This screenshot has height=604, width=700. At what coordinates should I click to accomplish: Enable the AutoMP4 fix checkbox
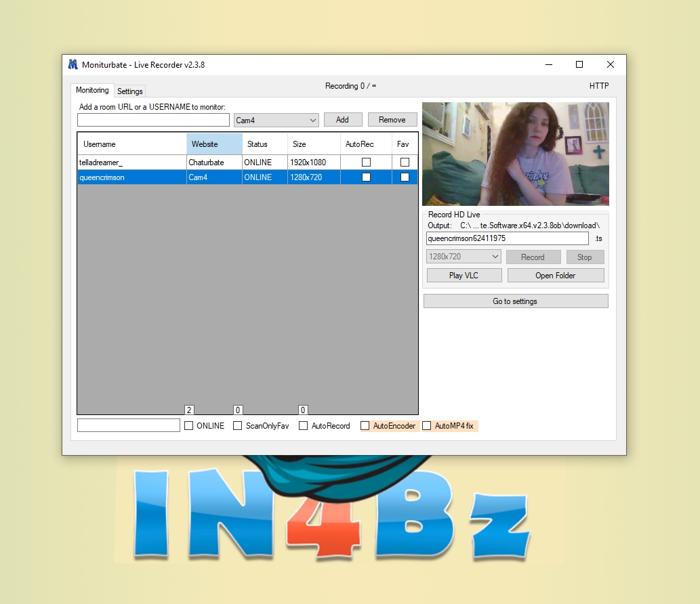(x=427, y=425)
